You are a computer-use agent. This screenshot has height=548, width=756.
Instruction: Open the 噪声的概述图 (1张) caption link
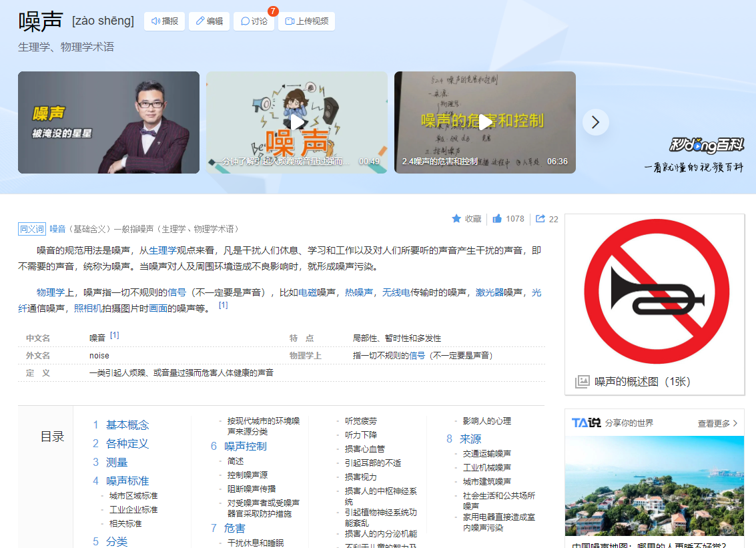pyautogui.click(x=642, y=382)
